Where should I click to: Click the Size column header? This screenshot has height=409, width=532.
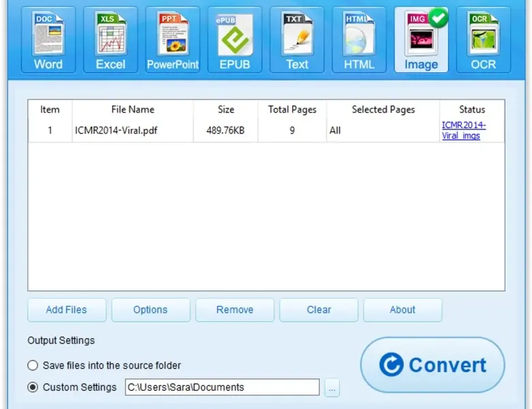coord(225,109)
